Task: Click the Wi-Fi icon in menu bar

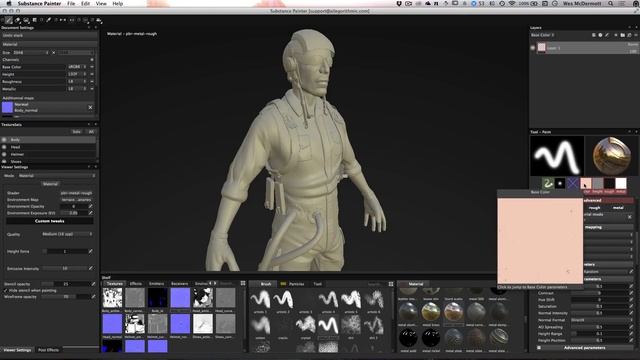Action: (x=511, y=4)
